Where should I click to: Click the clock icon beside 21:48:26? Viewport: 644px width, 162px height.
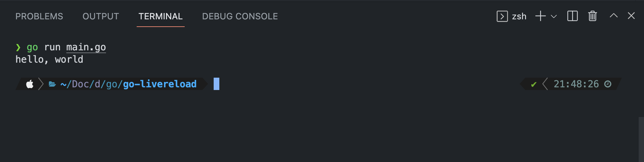[608, 84]
